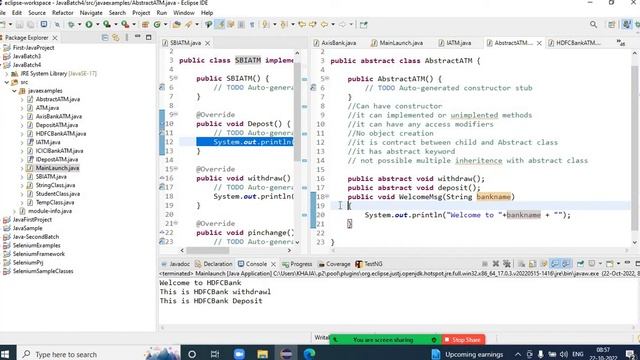Screen dimensions: 640x360
Task: Expand the JRE System Library node
Action: 7,74
